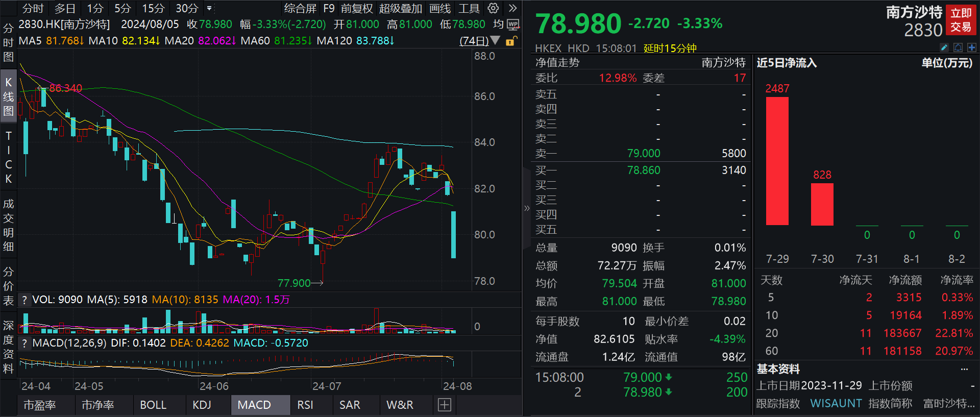Open F9 deep data
The height and width of the screenshot is (417, 980).
[329, 8]
